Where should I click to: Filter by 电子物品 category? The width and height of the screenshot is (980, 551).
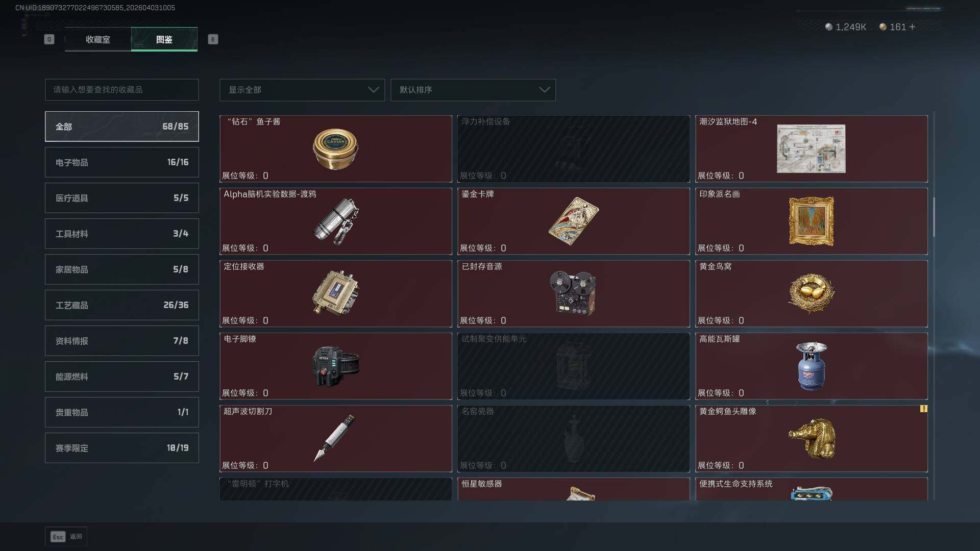coord(122,162)
